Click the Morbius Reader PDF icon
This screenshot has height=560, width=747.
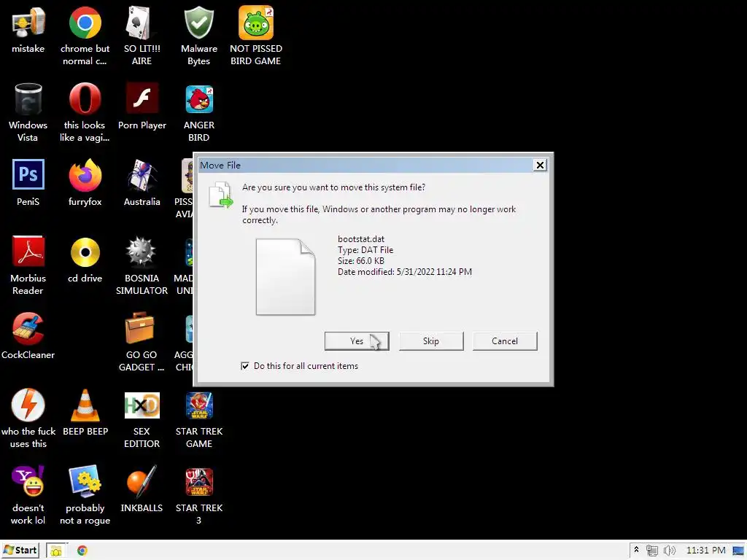tap(28, 252)
